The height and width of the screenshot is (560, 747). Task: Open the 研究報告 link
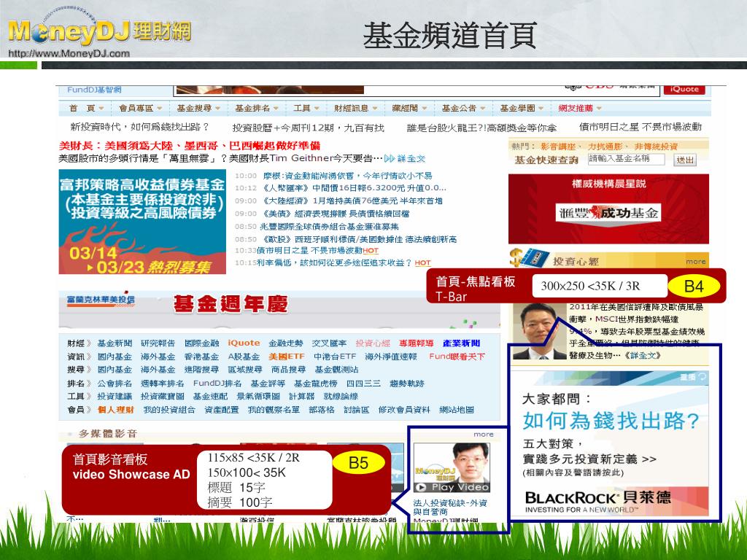(158, 343)
